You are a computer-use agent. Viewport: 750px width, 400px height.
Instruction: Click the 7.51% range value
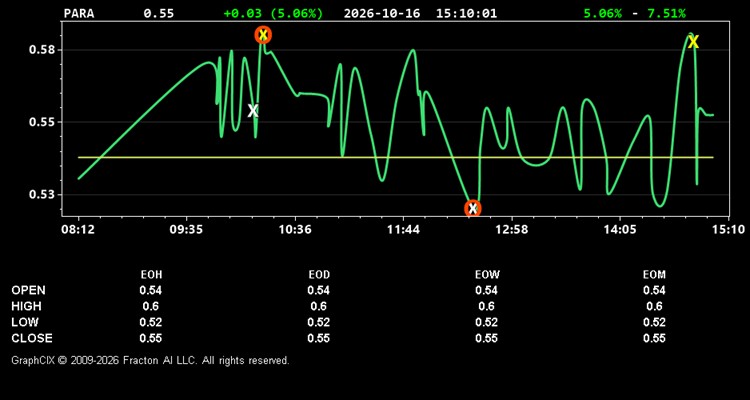pos(666,13)
